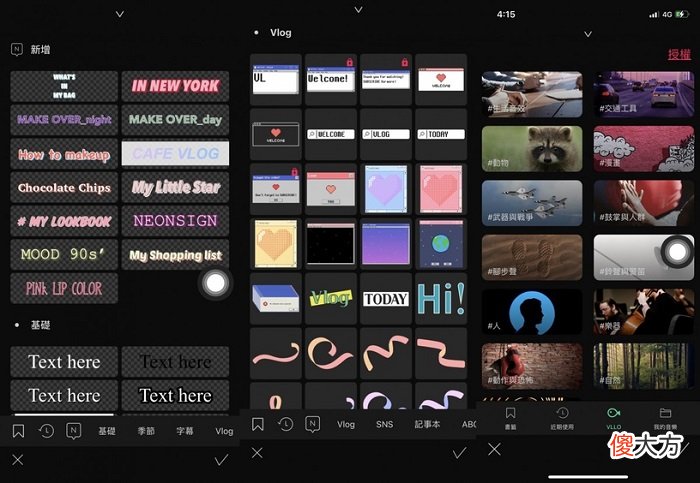Choose MAKE OVER_day text style
This screenshot has height=483, width=700.
[175, 120]
